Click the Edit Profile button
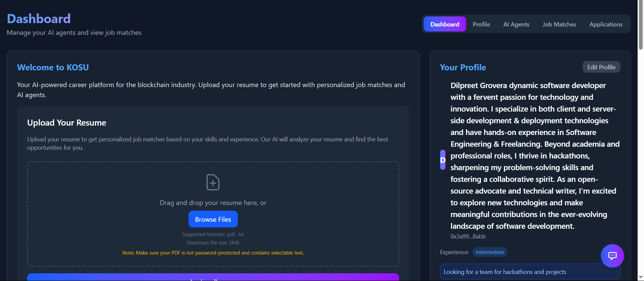The image size is (644, 281). pyautogui.click(x=601, y=67)
